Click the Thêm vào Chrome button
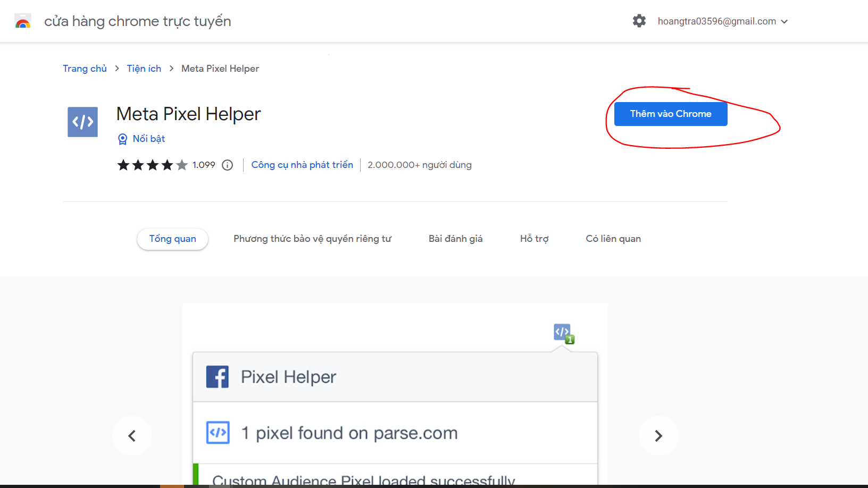This screenshot has width=868, height=488. 671,114
